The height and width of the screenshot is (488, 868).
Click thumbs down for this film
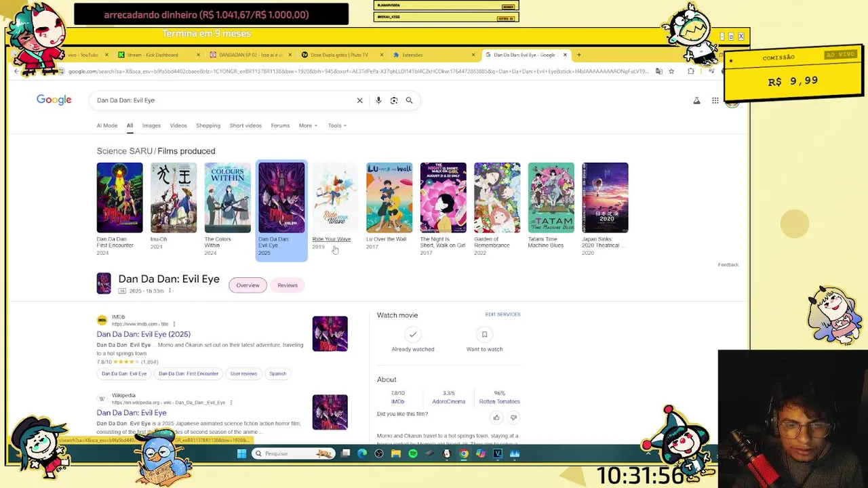513,418
